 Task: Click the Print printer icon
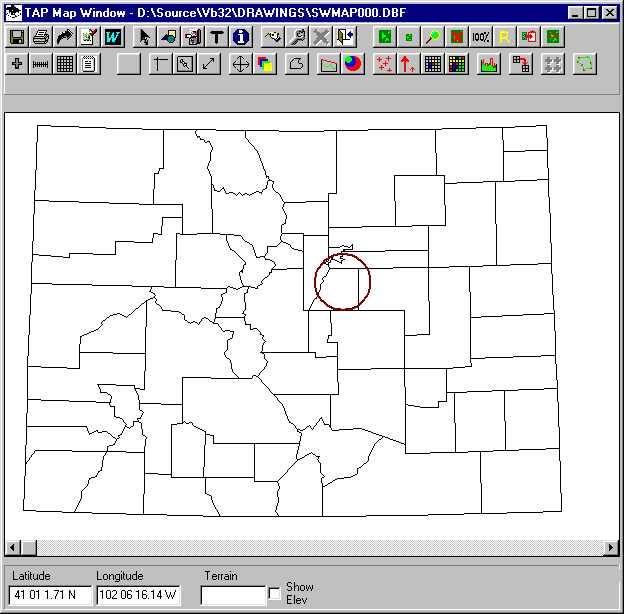pyautogui.click(x=41, y=37)
